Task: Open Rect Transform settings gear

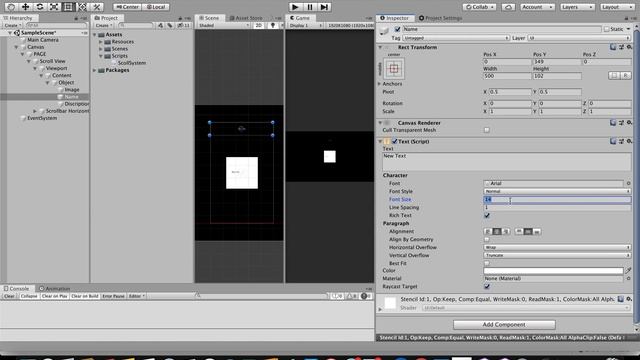Action: click(x=629, y=47)
